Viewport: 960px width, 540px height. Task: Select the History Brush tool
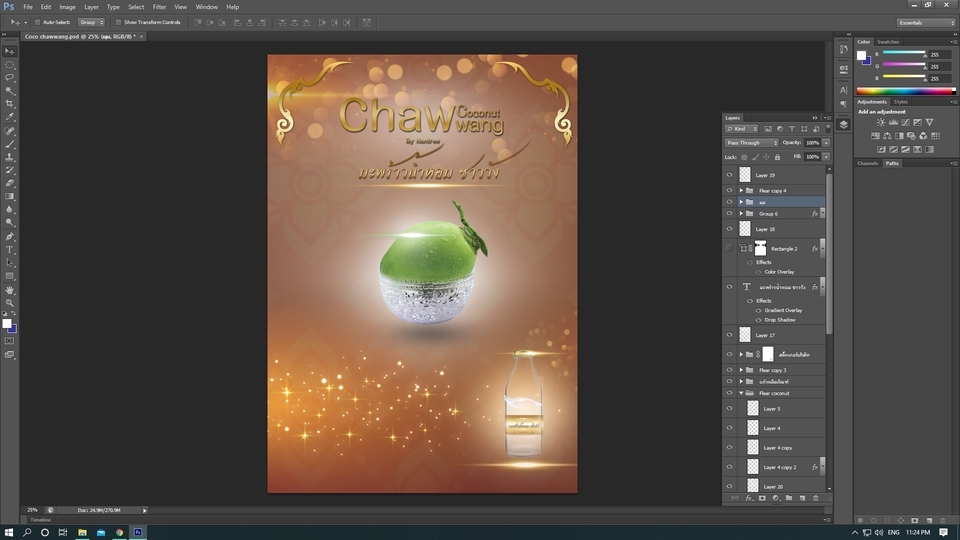pos(9,170)
